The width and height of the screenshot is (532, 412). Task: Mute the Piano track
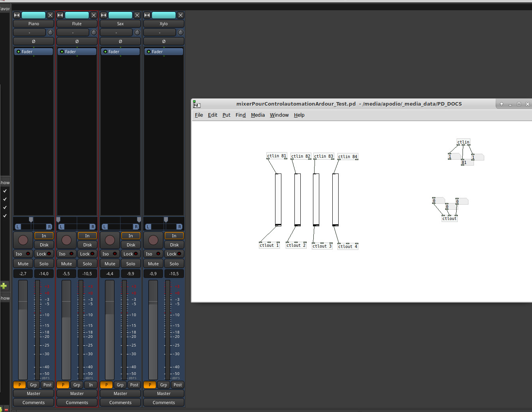coord(23,264)
